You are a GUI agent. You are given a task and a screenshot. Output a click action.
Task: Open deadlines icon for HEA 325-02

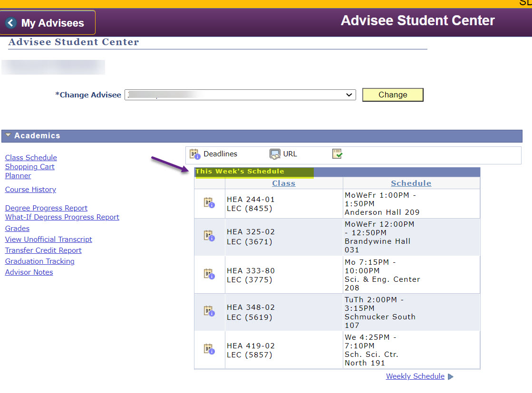(209, 236)
